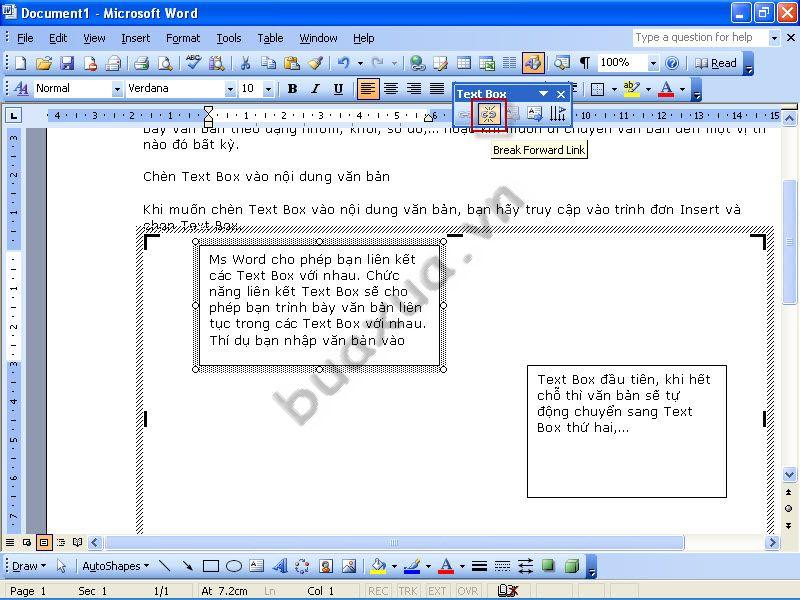Select the Format Painter brush
The width and height of the screenshot is (800, 600).
[x=315, y=63]
